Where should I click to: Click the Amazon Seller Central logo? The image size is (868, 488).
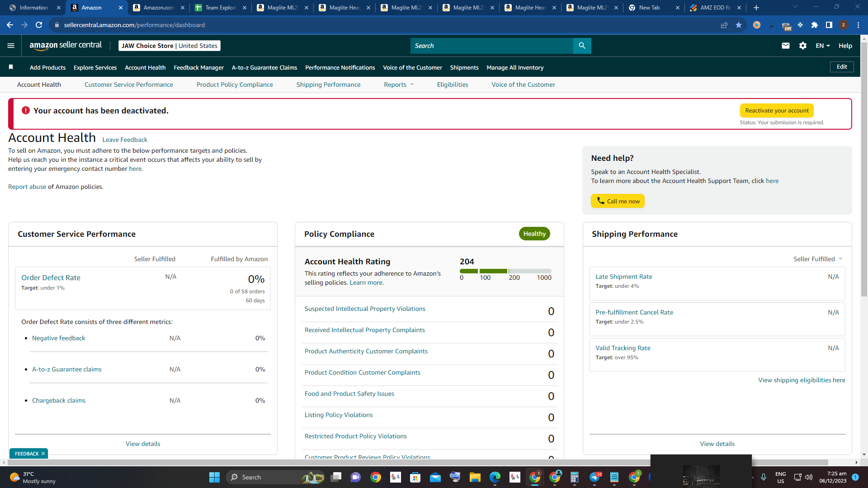click(66, 45)
